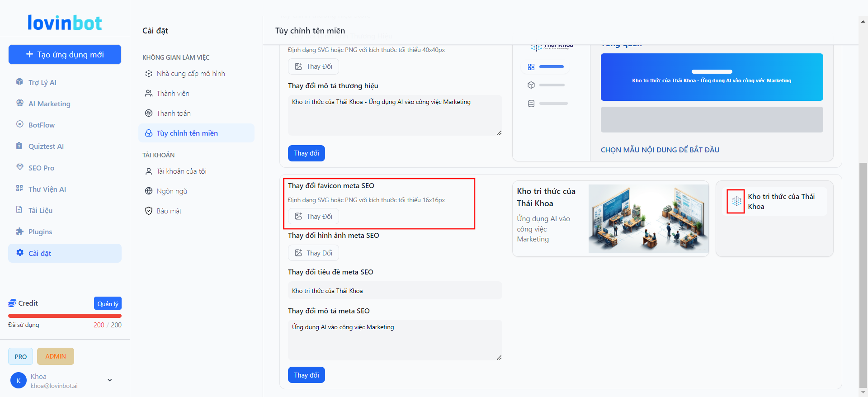Screen dimensions: 868x397
Task: Open Thành viên settings menu
Action: [x=173, y=93]
